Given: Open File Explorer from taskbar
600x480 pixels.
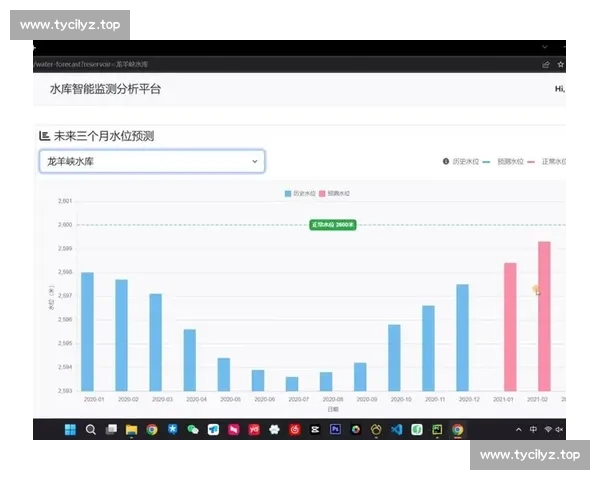Looking at the screenshot, I should point(131,429).
